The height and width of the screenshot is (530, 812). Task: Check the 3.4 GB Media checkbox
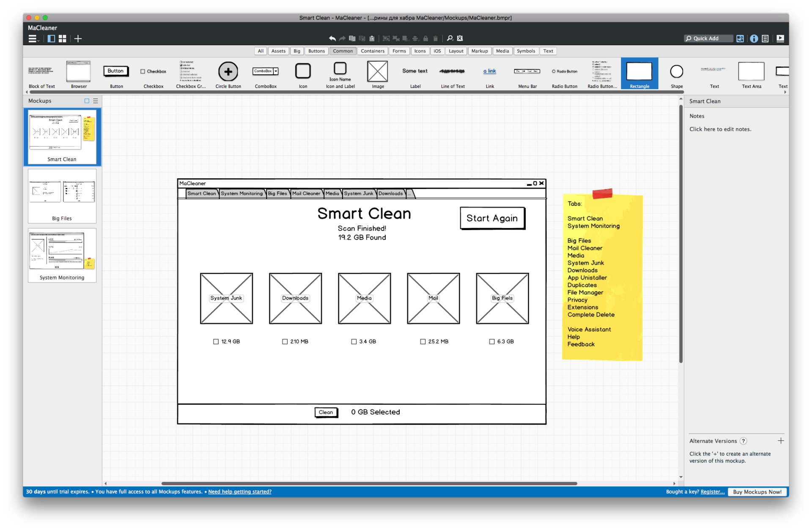pyautogui.click(x=354, y=342)
